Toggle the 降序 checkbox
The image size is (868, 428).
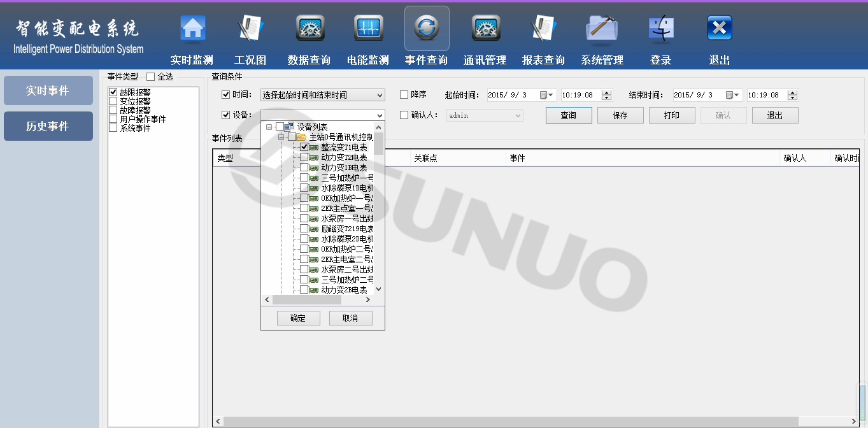click(404, 95)
